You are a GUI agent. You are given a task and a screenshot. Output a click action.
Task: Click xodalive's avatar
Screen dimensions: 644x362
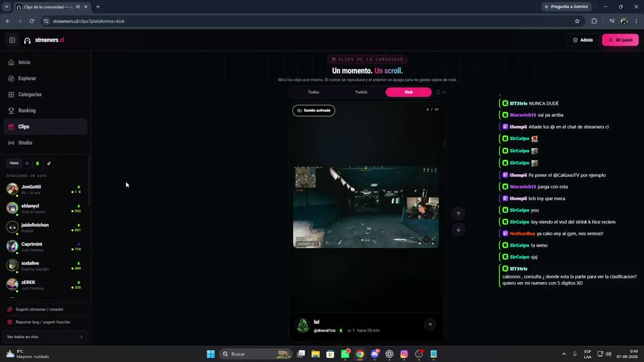coord(12,265)
